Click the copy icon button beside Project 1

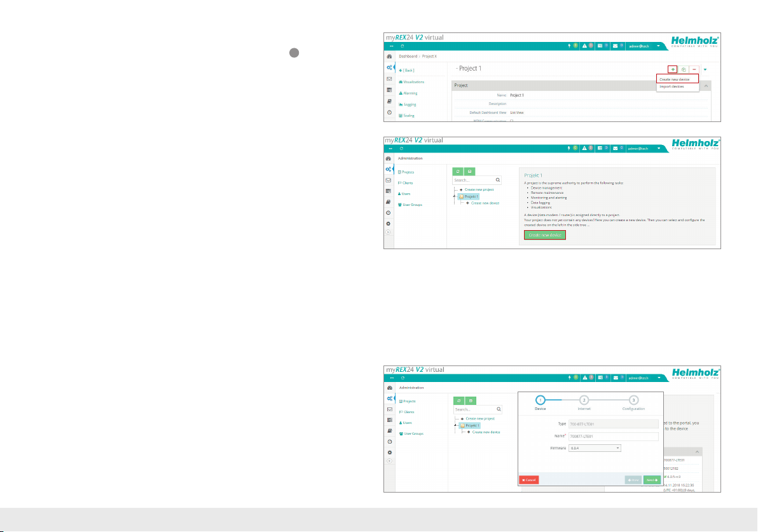(x=684, y=69)
